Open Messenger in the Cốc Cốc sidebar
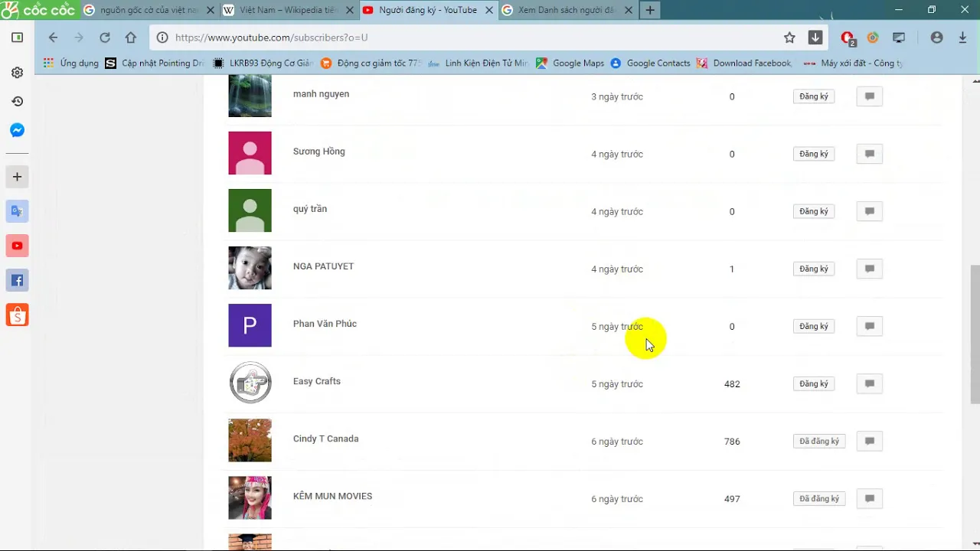The height and width of the screenshot is (551, 980). (x=17, y=130)
